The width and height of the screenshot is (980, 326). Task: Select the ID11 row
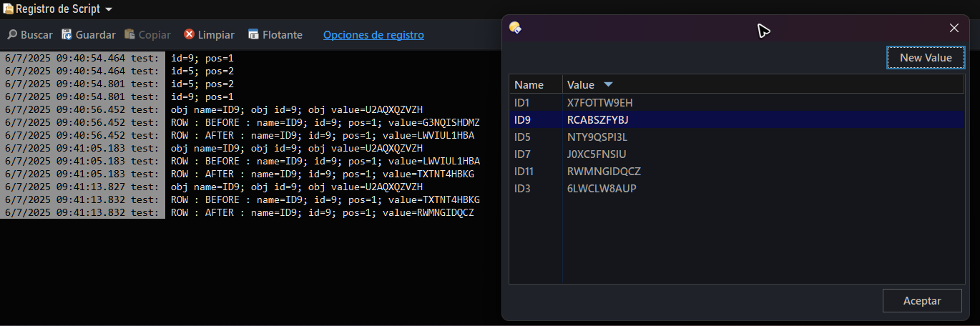click(x=736, y=171)
